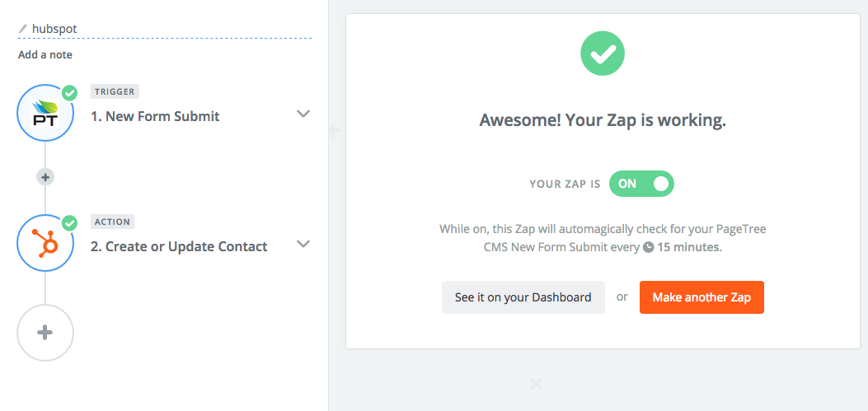Click the HubSpot action app icon
868x411 pixels.
coord(45,244)
